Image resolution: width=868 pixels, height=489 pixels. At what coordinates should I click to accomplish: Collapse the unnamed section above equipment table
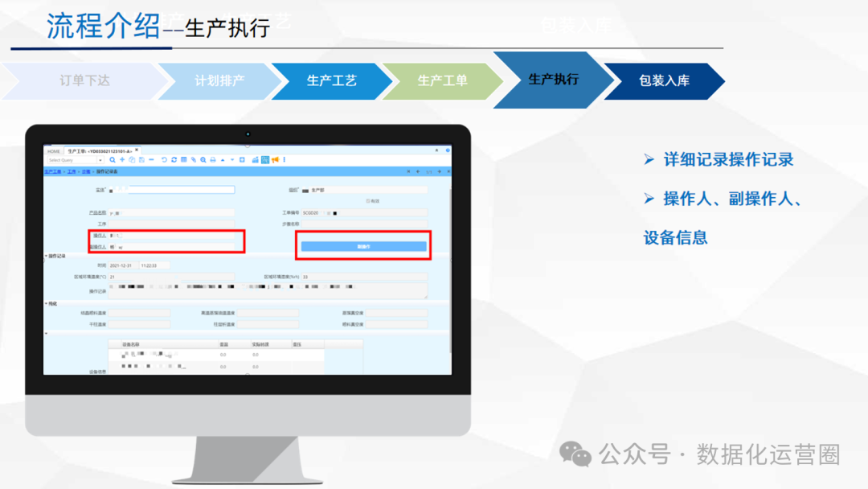click(x=47, y=334)
